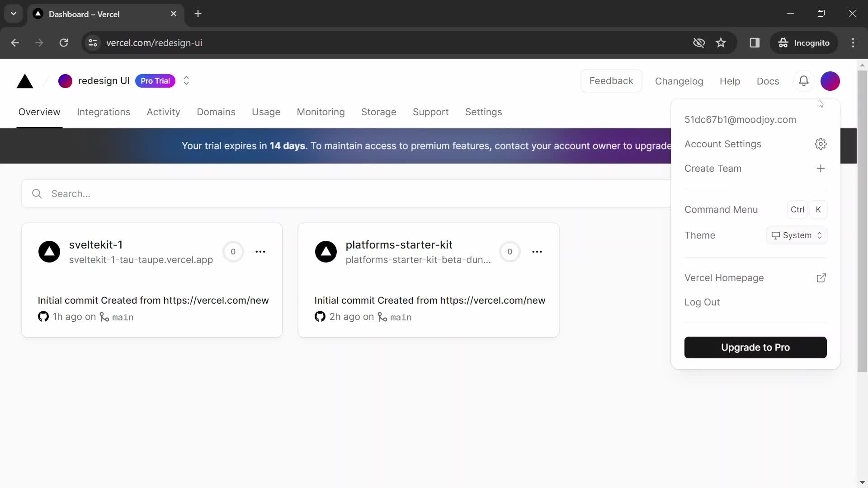Select Log Out from the account menu
Screen dimensions: 868x488
(755, 302)
